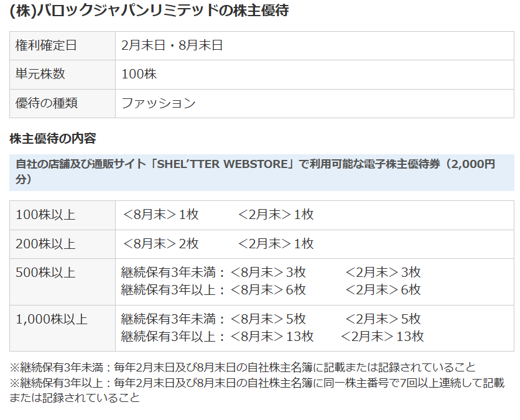Select the 100株 unit share value
The height and width of the screenshot is (420, 520).
pyautogui.click(x=139, y=74)
